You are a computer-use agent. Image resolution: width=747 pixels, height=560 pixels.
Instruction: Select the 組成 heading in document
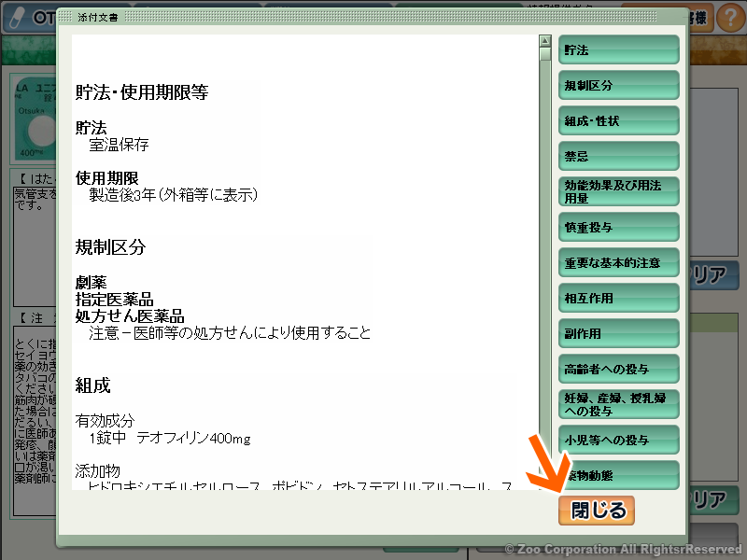pos(92,385)
